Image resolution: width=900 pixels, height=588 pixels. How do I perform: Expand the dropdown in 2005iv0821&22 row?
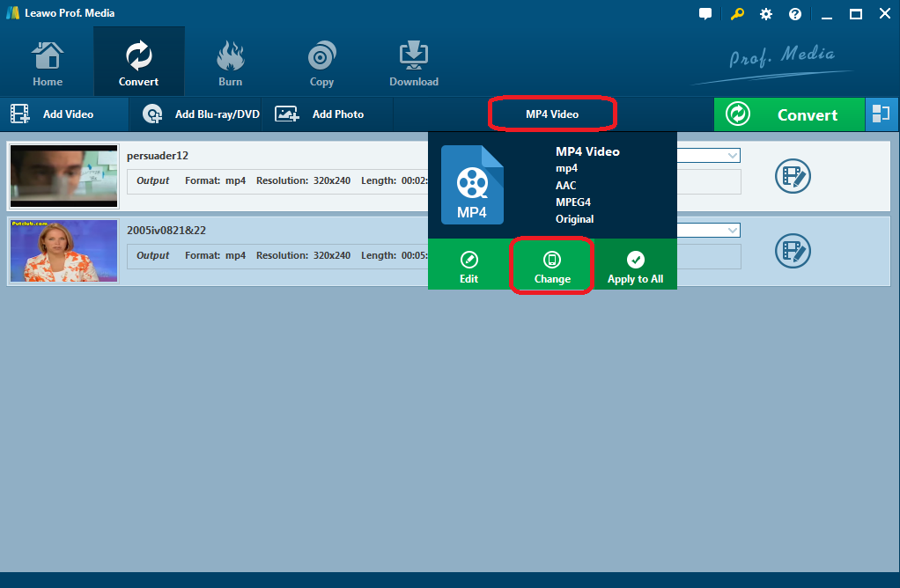point(733,230)
